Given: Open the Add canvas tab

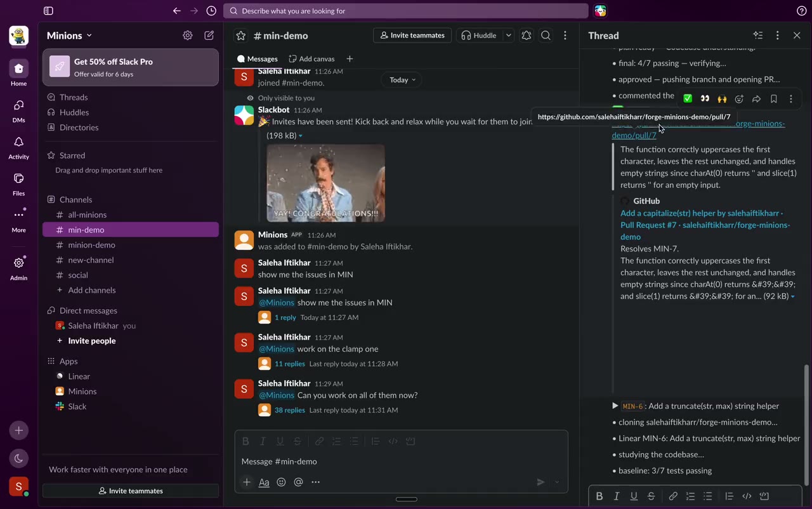Looking at the screenshot, I should (311, 59).
